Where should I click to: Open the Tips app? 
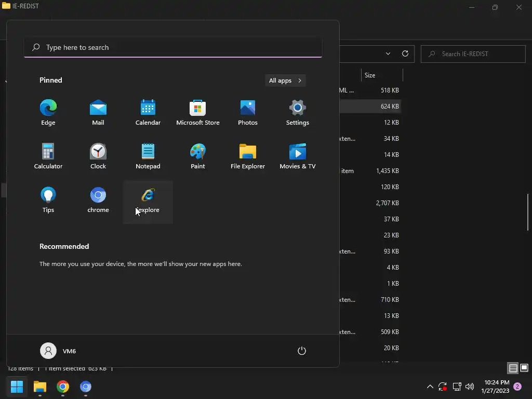coord(48,200)
